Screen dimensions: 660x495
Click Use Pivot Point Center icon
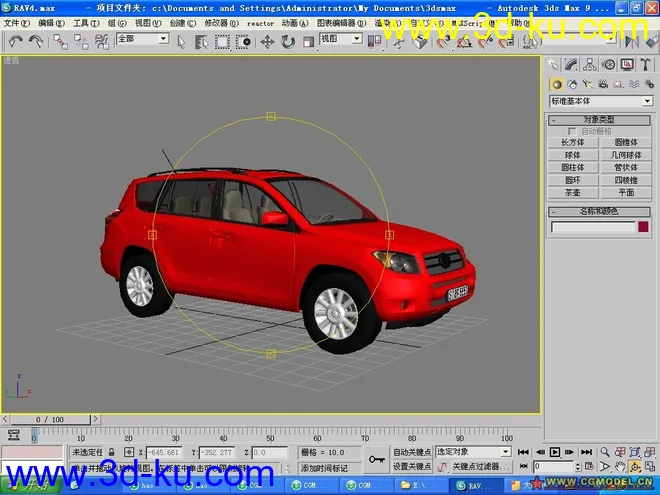pos(374,42)
